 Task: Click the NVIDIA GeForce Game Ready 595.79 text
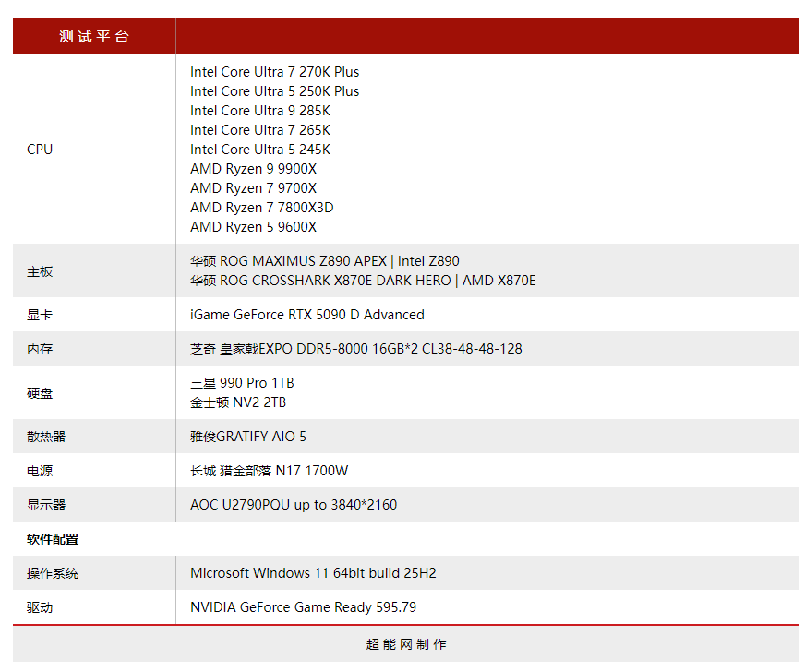point(303,607)
